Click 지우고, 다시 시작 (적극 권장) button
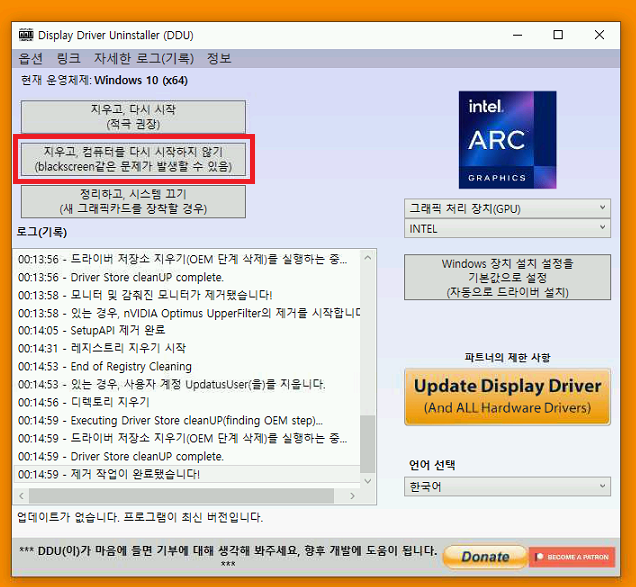This screenshot has height=587, width=636. [x=133, y=116]
